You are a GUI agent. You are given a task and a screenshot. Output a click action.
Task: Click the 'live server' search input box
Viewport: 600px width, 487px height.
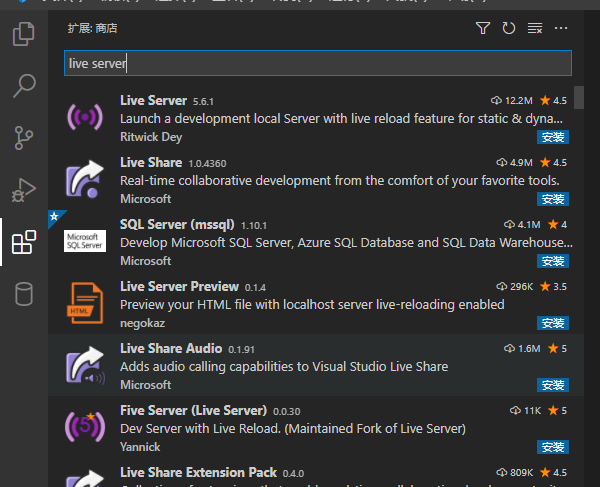coord(317,63)
